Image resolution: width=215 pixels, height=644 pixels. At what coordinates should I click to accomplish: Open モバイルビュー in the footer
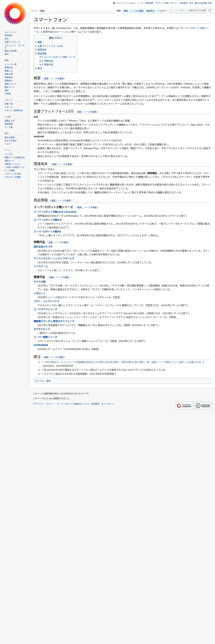tap(108, 404)
